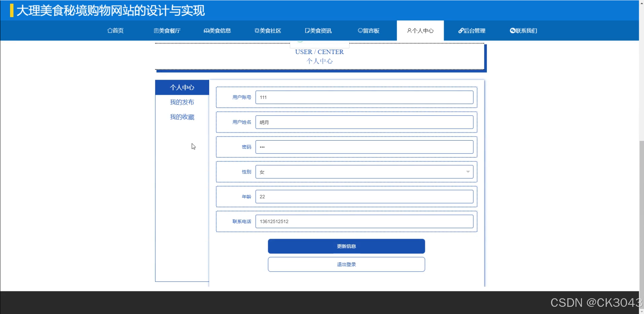The height and width of the screenshot is (314, 644).
Task: Click the home icon beside 首页
Action: click(x=110, y=30)
